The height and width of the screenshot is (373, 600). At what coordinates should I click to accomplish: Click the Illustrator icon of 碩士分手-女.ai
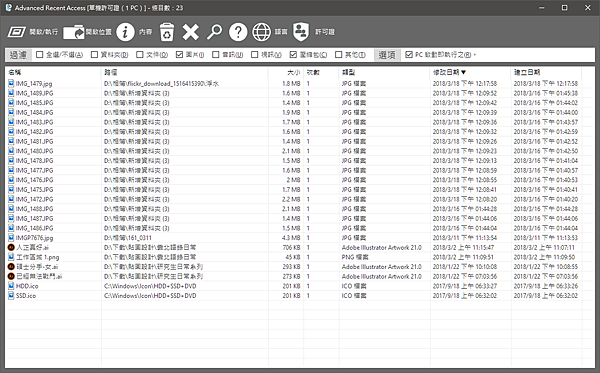tap(11, 267)
